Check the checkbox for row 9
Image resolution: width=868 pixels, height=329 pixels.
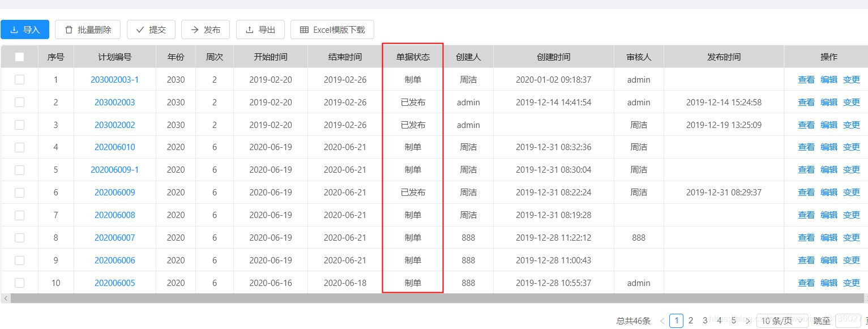pos(19,260)
